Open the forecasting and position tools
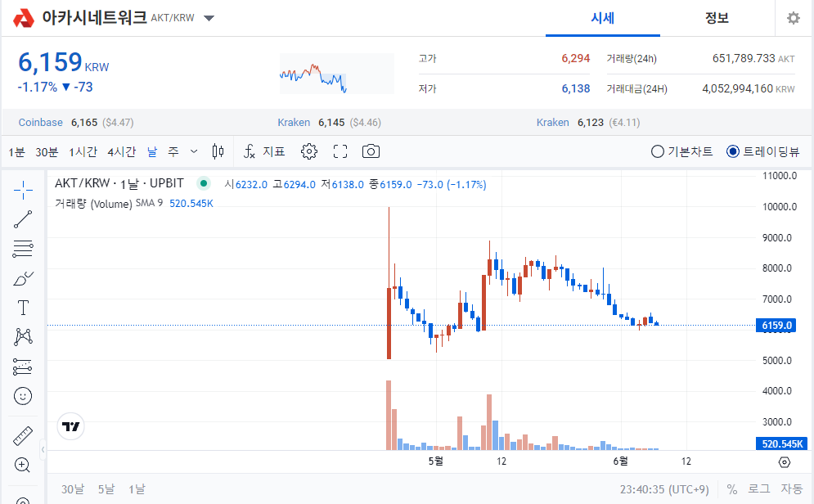 coord(23,367)
